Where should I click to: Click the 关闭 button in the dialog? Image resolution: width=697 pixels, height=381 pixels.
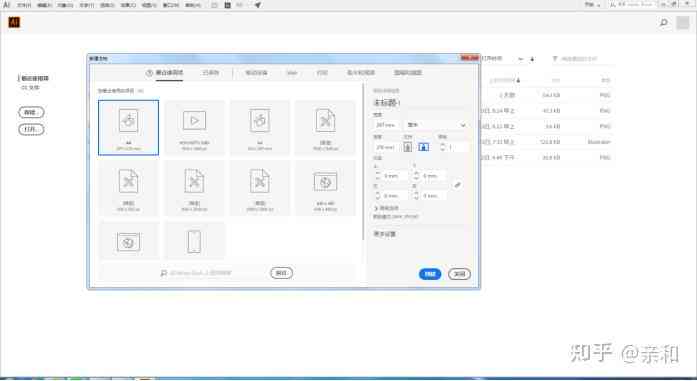459,274
